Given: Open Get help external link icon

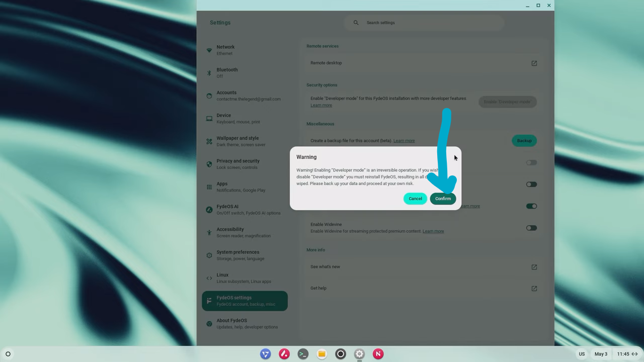Looking at the screenshot, I should coord(534,289).
